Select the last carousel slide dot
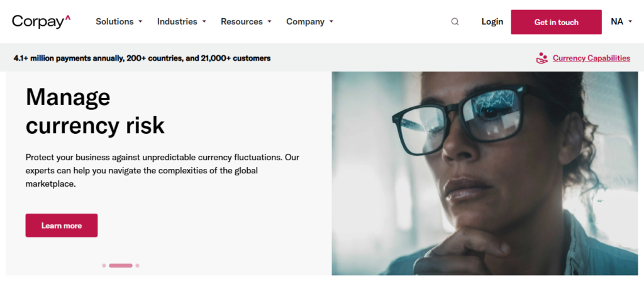The image size is (644, 294). point(137,266)
